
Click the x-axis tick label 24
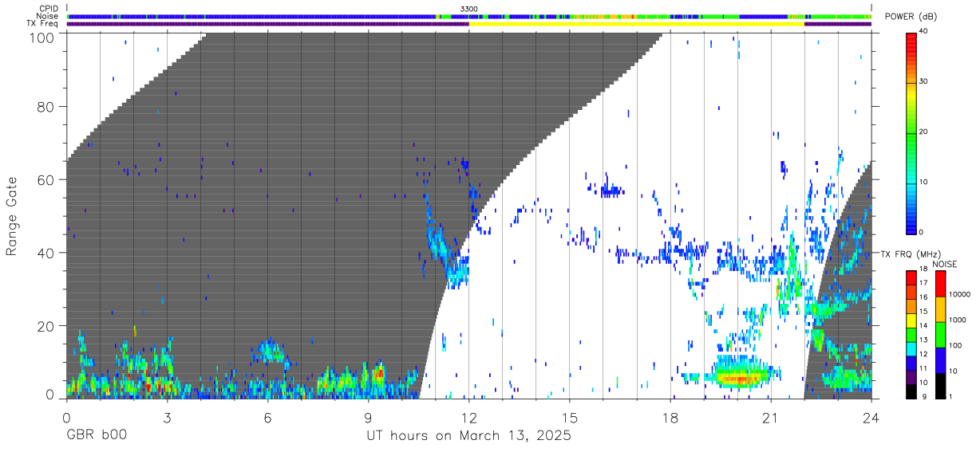tap(871, 418)
